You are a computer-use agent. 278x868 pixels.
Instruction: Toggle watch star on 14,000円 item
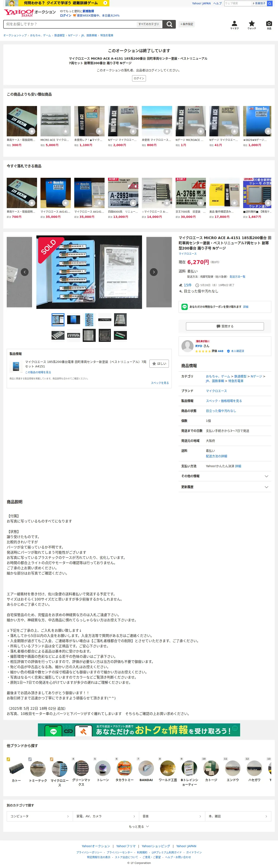click(166, 203)
